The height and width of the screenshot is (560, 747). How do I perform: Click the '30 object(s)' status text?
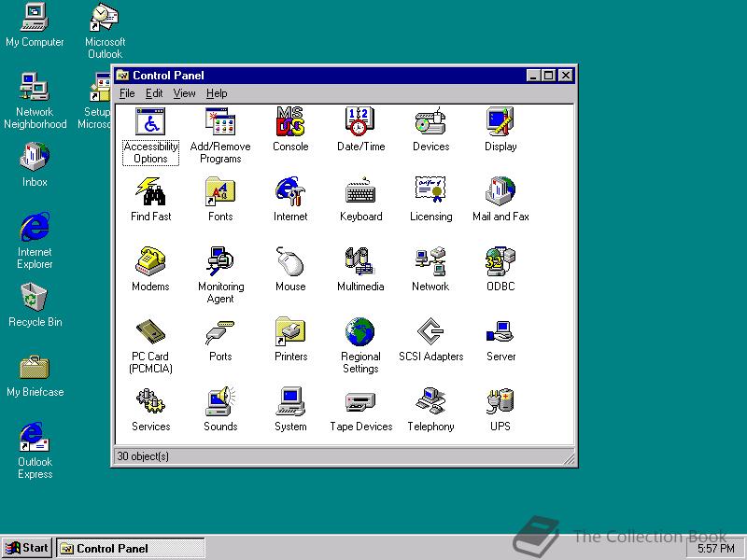coord(143,456)
